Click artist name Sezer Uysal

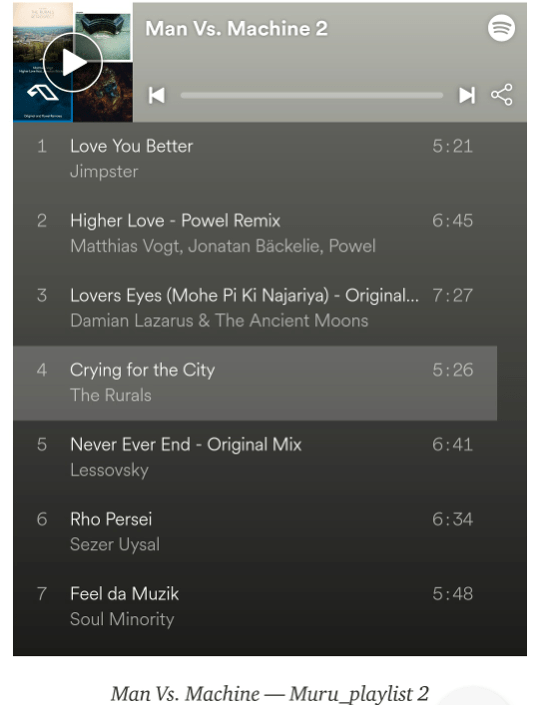(x=115, y=544)
